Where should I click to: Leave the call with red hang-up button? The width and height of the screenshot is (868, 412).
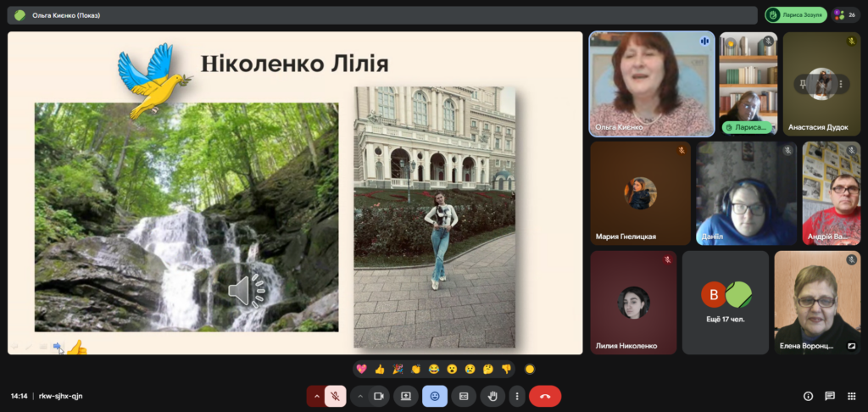[545, 396]
